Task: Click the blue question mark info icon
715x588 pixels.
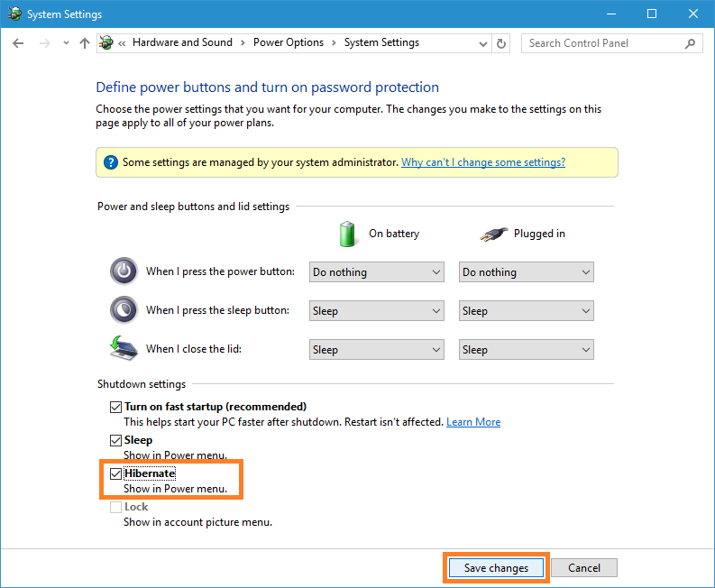Action: pos(110,162)
